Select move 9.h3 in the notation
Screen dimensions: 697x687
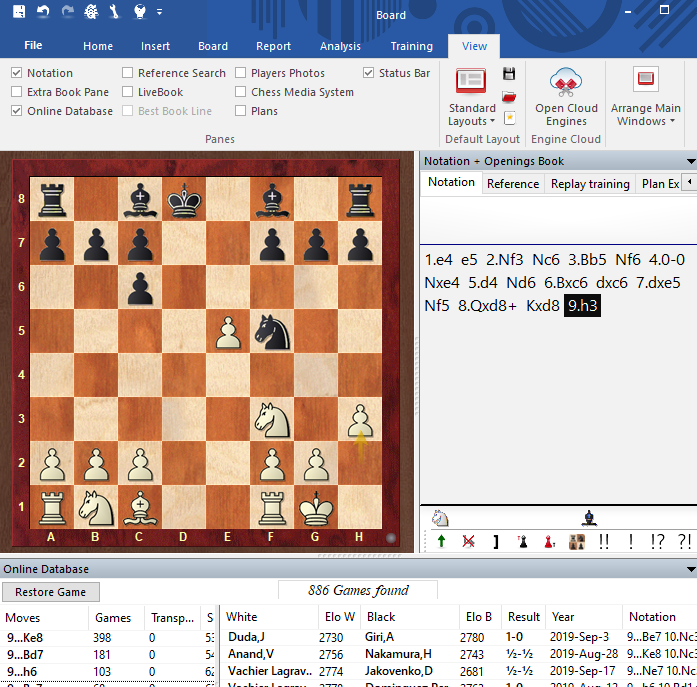point(583,306)
